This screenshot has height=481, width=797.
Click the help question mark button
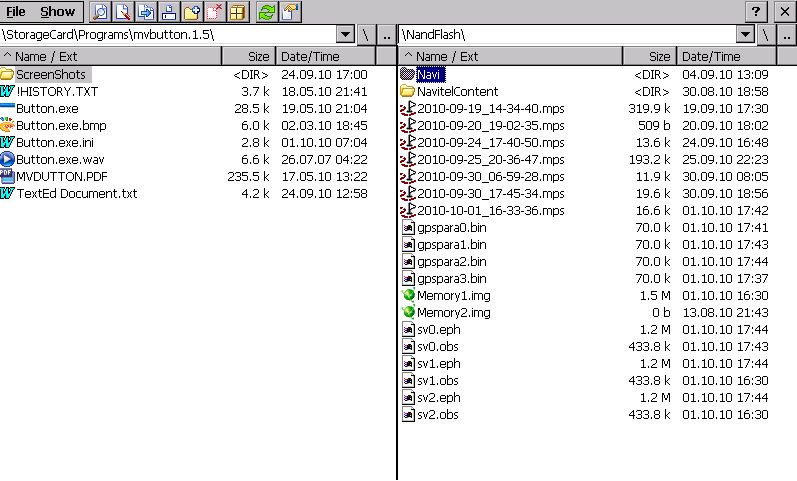click(x=757, y=12)
